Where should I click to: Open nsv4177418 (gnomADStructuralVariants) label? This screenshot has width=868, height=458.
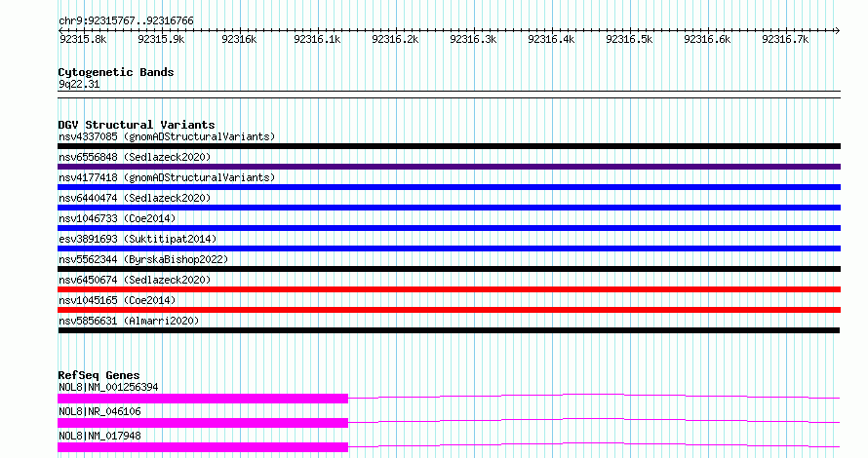pyautogui.click(x=167, y=177)
